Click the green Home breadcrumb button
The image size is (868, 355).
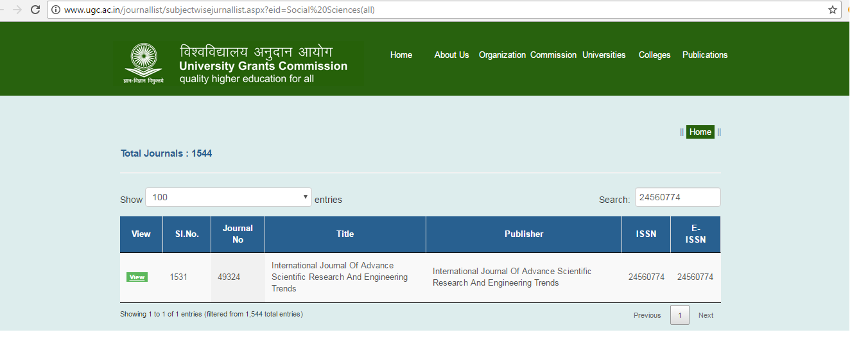pyautogui.click(x=700, y=132)
